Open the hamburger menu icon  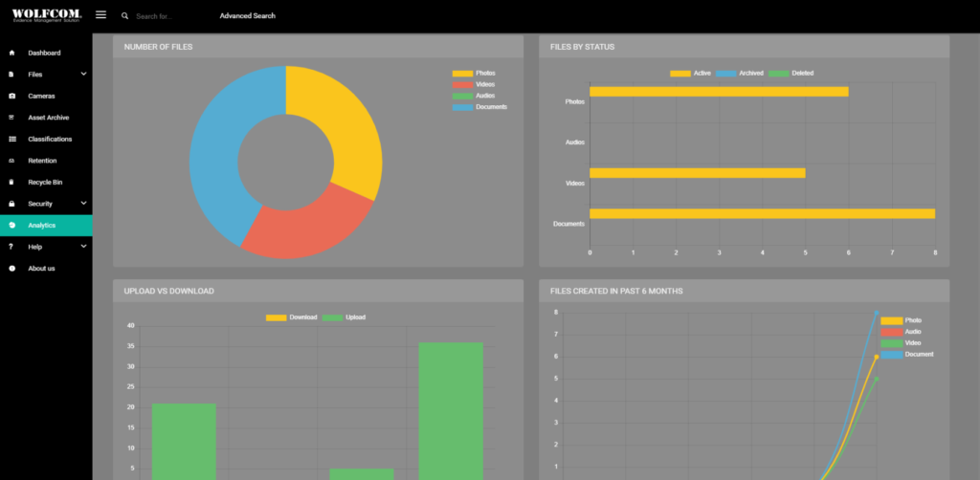click(x=100, y=15)
